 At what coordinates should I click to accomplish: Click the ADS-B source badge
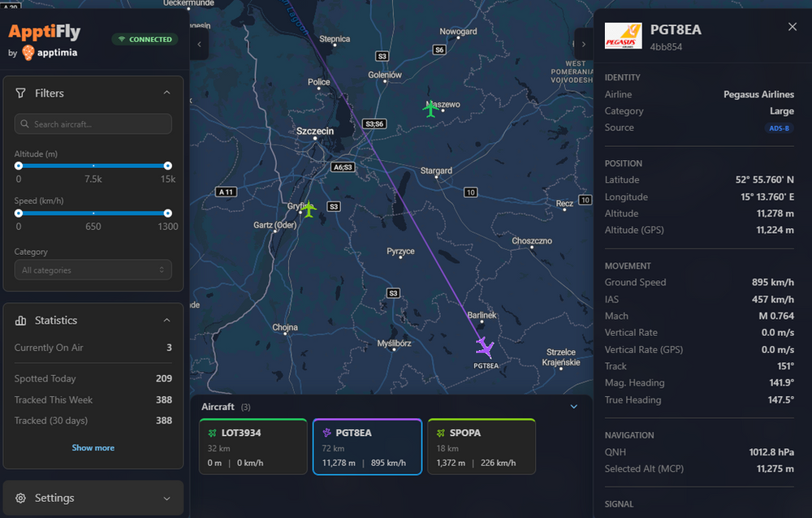point(779,128)
